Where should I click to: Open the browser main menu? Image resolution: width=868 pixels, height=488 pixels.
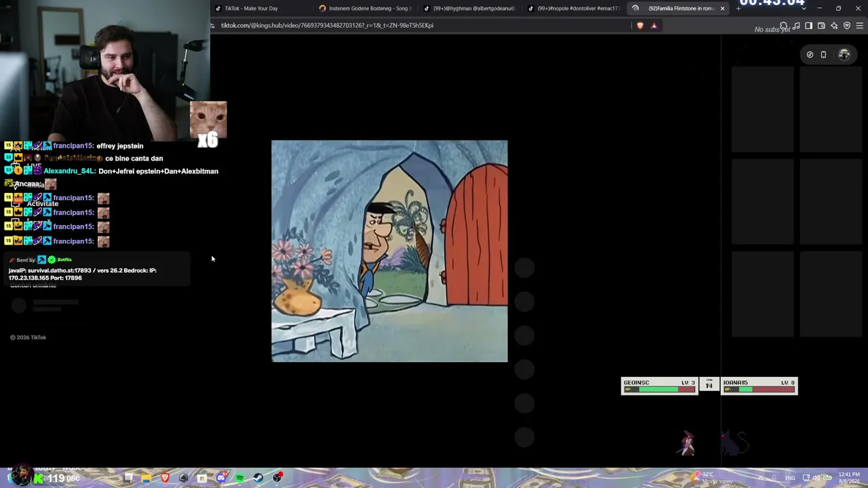tap(860, 26)
